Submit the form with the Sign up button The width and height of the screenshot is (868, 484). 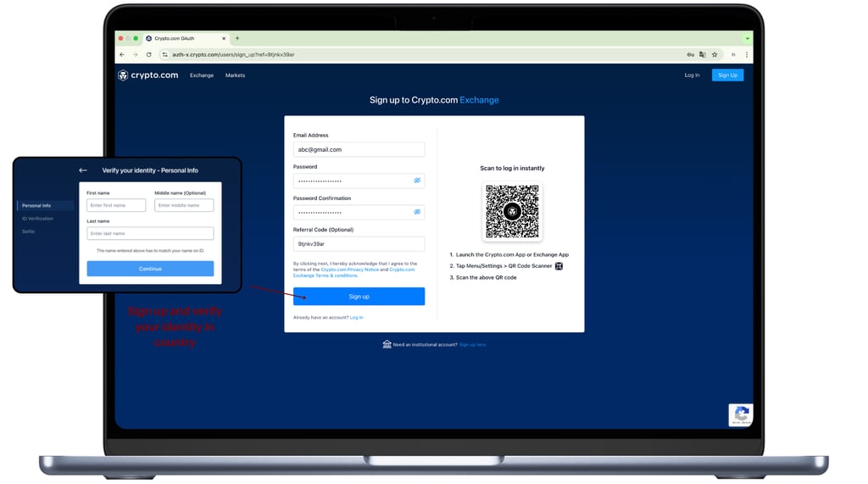pos(359,297)
